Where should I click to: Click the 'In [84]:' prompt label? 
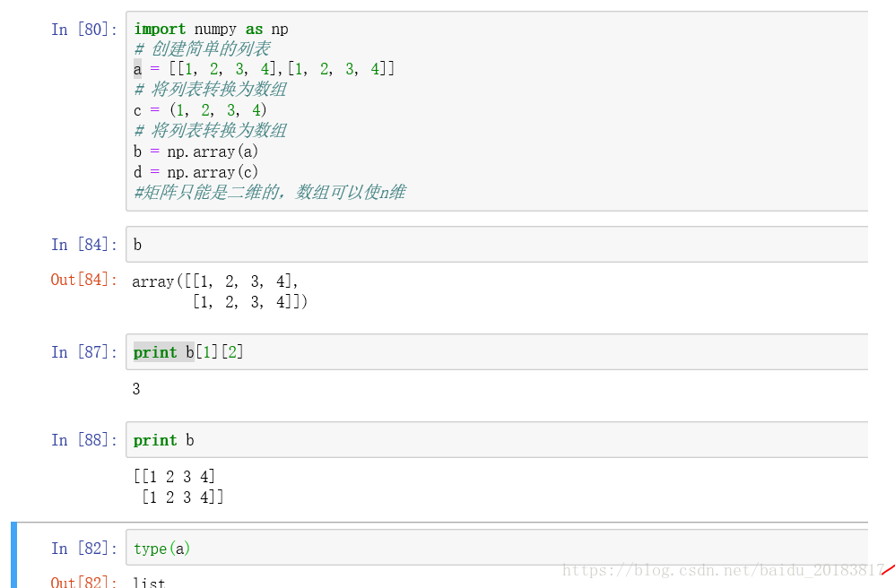[x=84, y=245]
